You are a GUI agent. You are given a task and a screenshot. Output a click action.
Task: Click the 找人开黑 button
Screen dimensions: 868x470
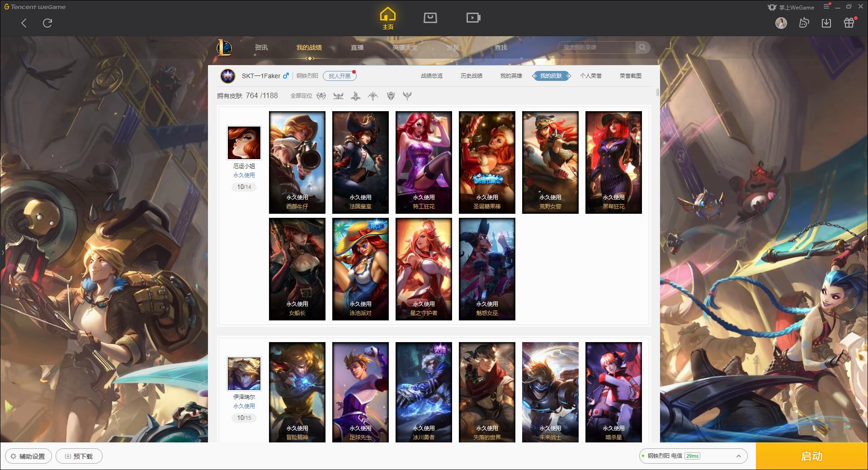point(340,76)
